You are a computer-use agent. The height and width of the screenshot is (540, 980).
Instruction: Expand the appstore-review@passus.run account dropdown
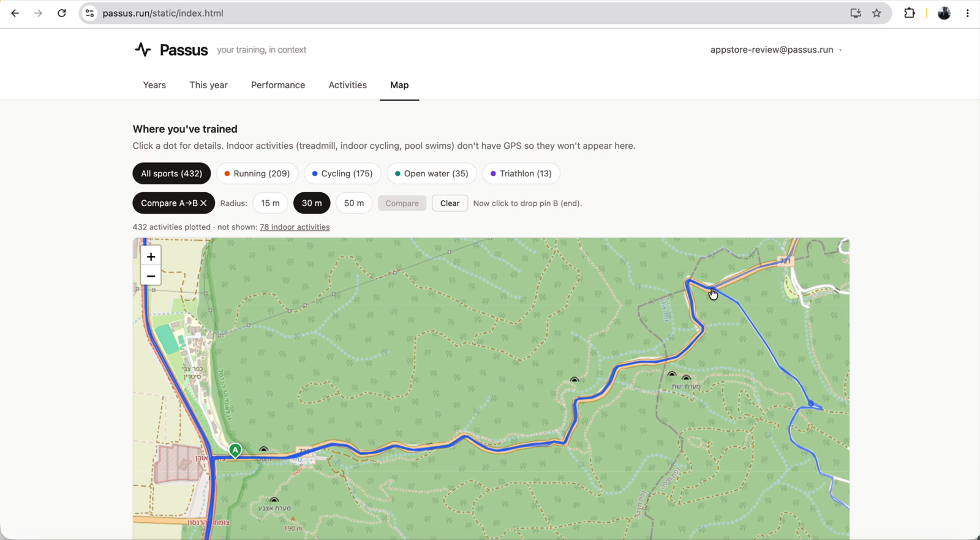[x=776, y=50]
